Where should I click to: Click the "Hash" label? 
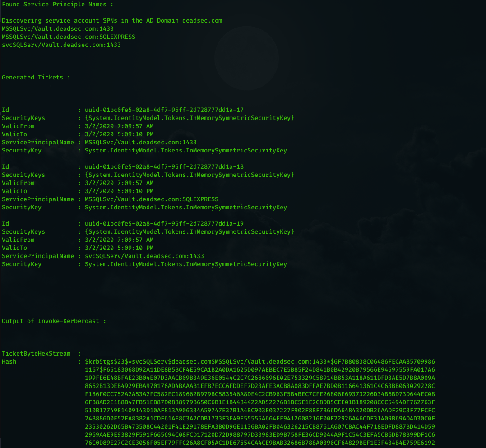(9, 361)
